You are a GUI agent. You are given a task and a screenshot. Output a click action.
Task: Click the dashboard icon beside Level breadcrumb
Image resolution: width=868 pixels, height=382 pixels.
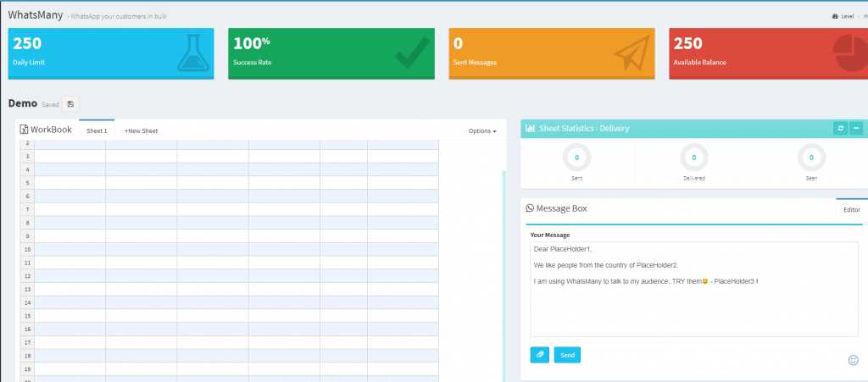pyautogui.click(x=835, y=17)
